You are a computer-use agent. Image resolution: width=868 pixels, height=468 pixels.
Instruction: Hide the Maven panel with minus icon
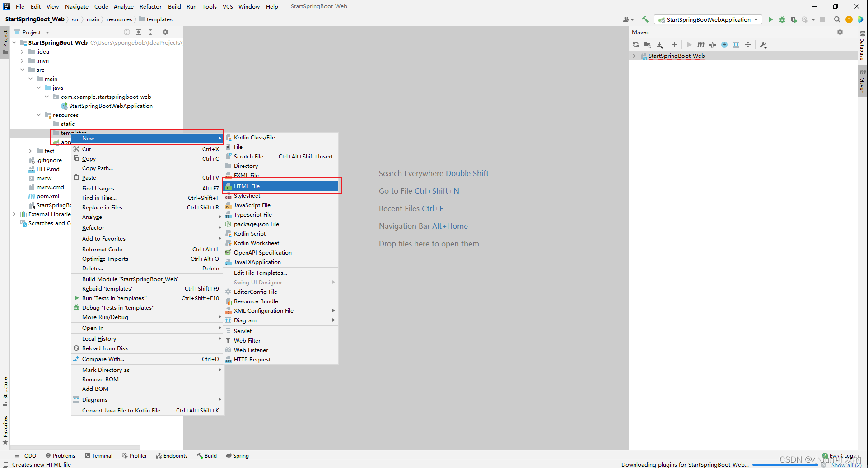click(x=852, y=32)
